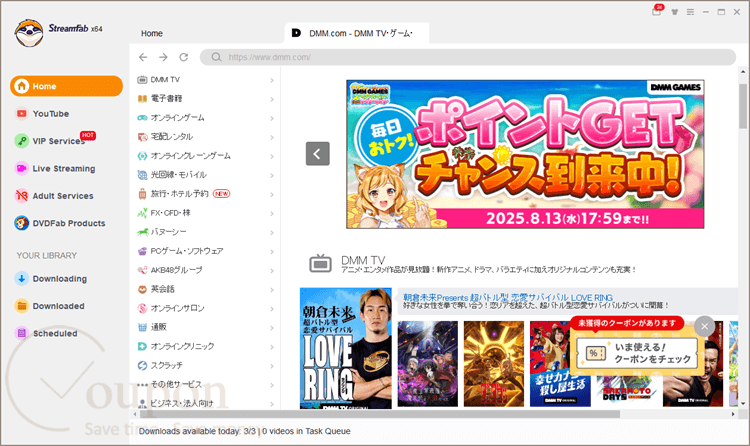Click the DMM TV icon in the category list
The width and height of the screenshot is (750, 446).
(142, 80)
